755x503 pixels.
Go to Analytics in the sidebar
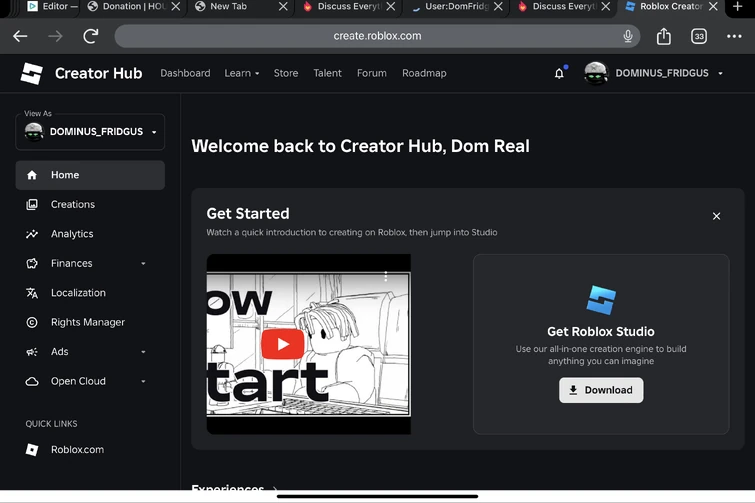72,234
